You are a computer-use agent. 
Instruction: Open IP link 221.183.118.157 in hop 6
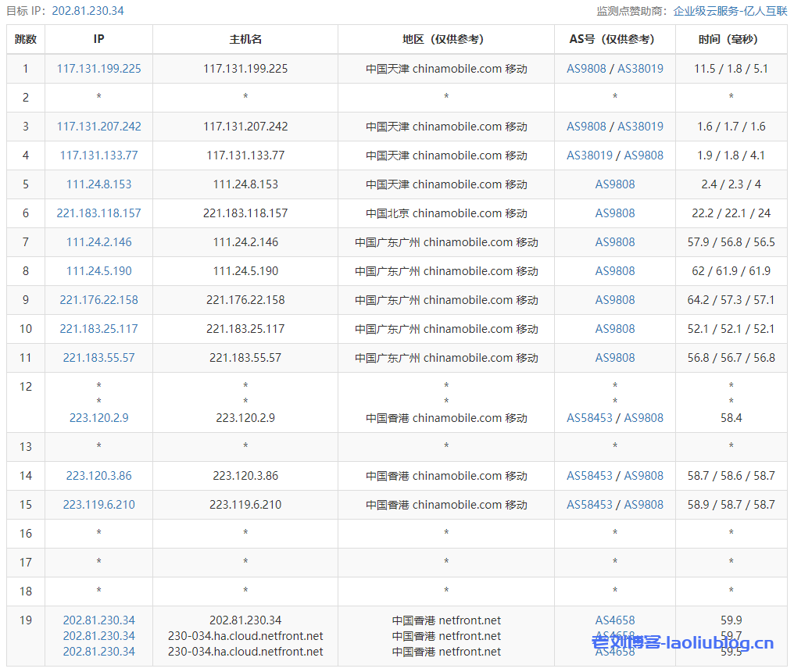(98, 213)
